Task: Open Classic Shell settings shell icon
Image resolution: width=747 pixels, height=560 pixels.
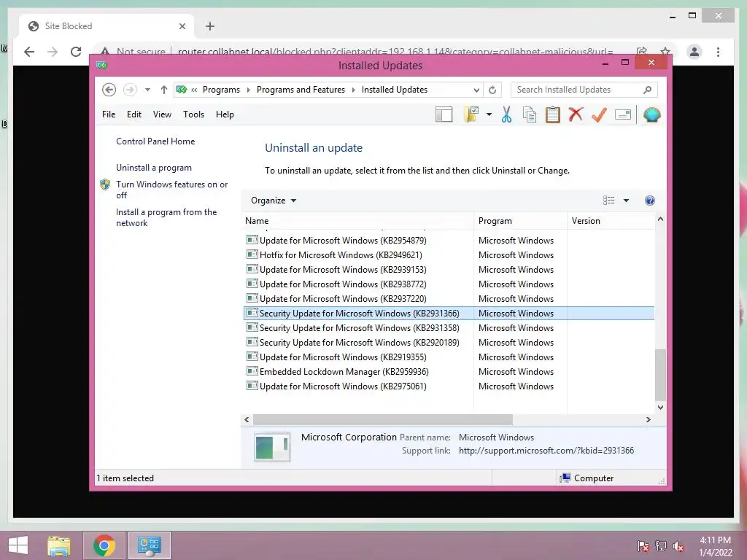Action: 651,114
